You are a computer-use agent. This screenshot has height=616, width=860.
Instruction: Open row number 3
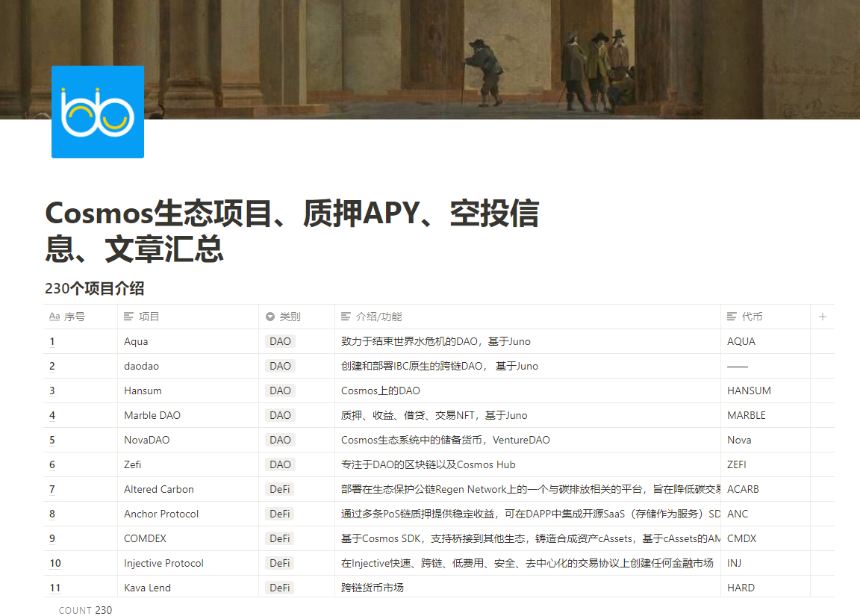point(52,391)
